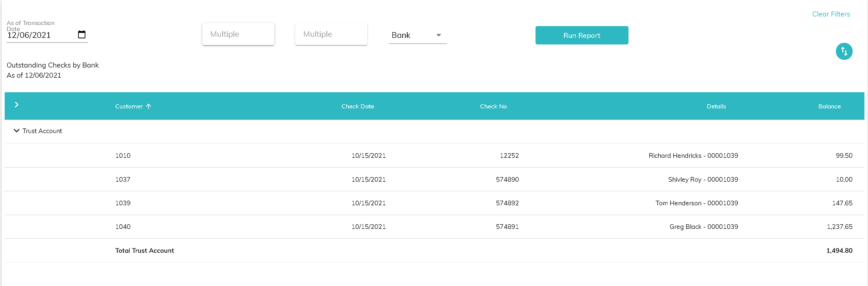Click the round sort arrows button
The image size is (868, 286).
tap(844, 51)
